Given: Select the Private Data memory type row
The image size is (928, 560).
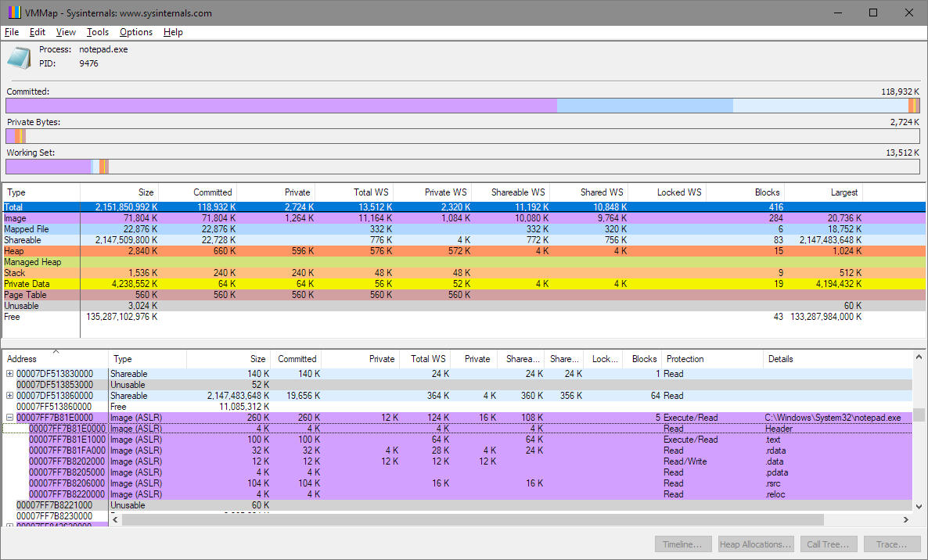Looking at the screenshot, I should tap(464, 284).
